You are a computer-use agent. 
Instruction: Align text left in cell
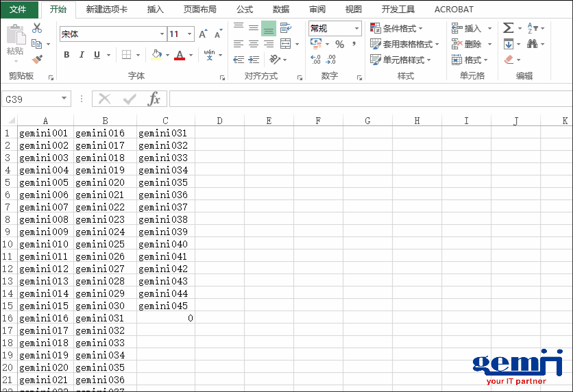pos(239,44)
